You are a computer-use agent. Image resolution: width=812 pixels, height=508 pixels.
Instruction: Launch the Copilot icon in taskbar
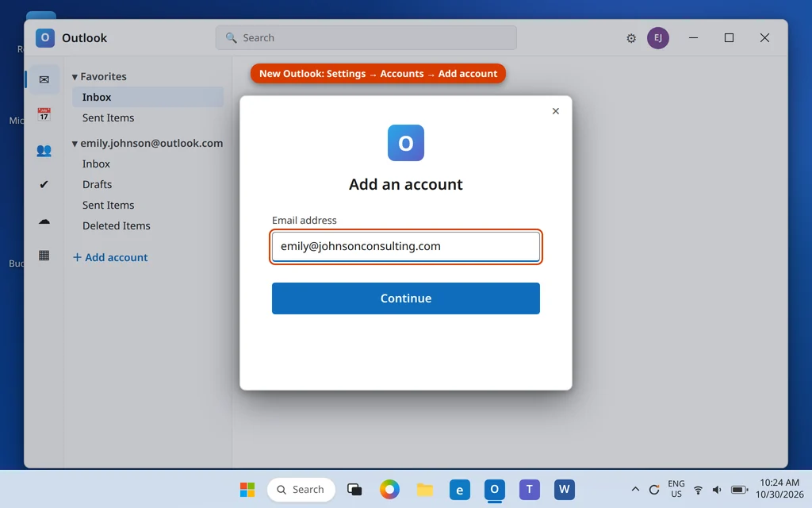click(389, 489)
